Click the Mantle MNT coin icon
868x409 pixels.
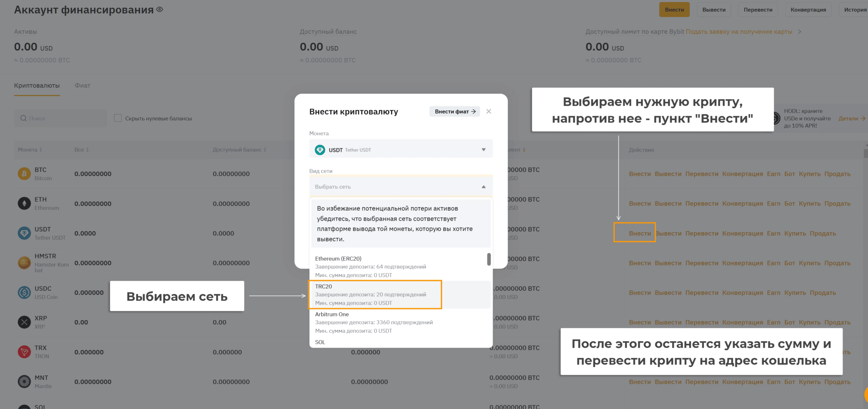pyautogui.click(x=24, y=381)
